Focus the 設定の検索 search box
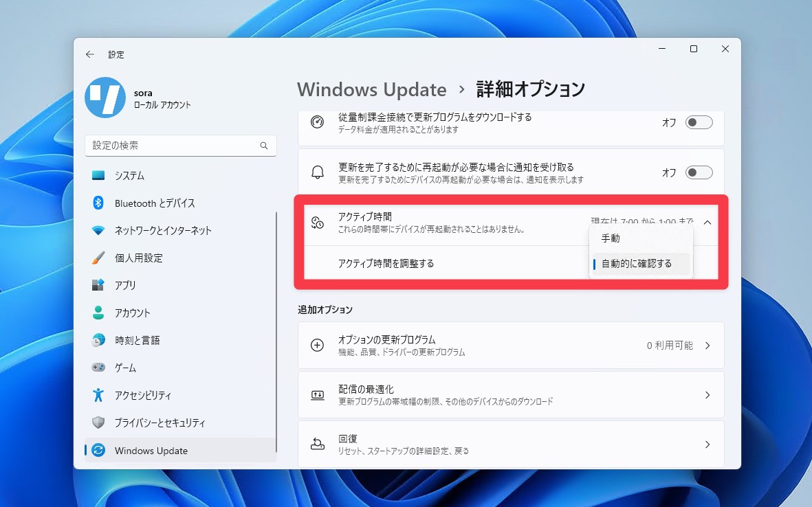The width and height of the screenshot is (812, 507). [x=180, y=146]
